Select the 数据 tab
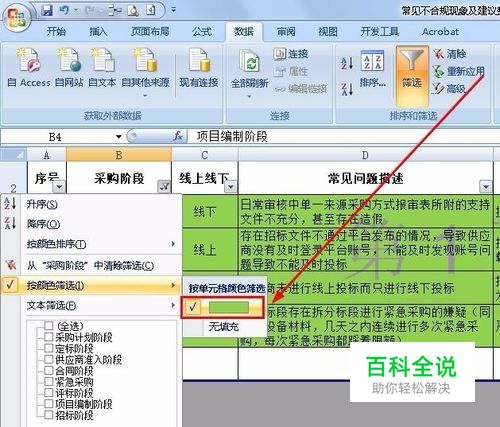Screen dimensions: 500x427 [x=244, y=32]
